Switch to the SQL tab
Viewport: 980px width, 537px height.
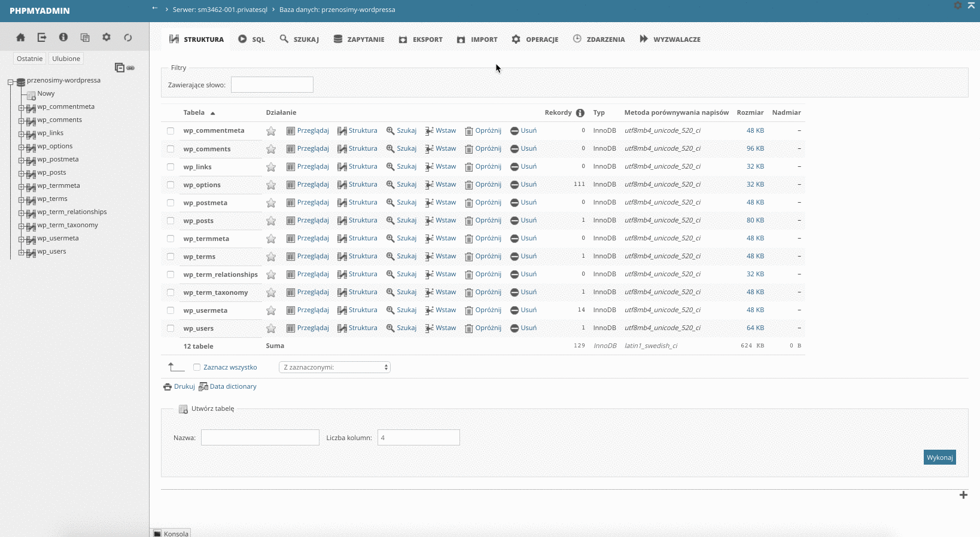[251, 39]
